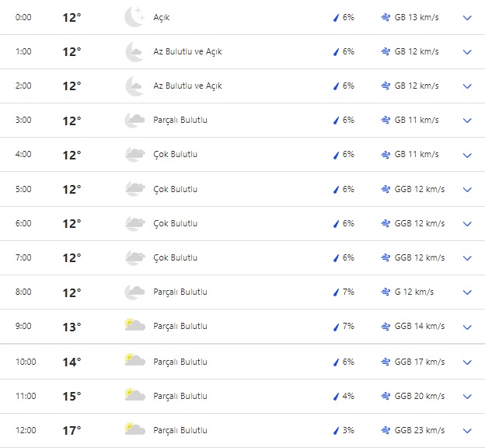Click the wind icon in the 0:00 row
This screenshot has height=448, width=485.
click(x=386, y=17)
